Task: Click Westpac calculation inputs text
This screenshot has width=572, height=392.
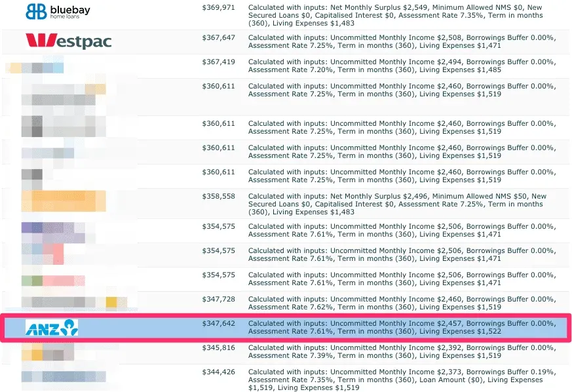Action: tap(402, 41)
